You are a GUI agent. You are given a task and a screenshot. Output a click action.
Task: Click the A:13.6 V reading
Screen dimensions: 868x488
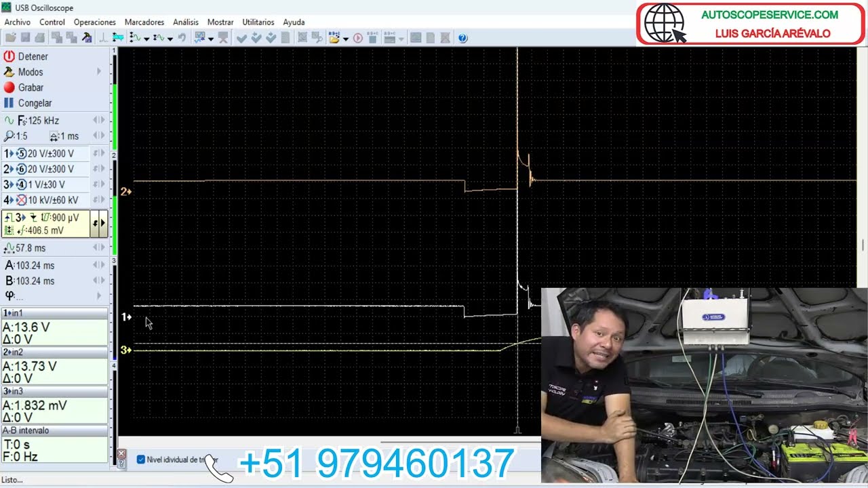[x=26, y=327]
